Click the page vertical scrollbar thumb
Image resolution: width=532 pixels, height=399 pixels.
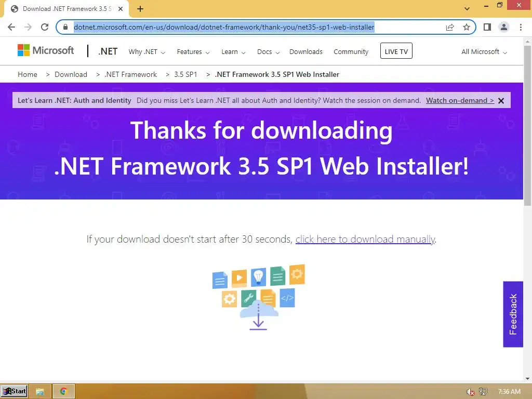[528, 126]
